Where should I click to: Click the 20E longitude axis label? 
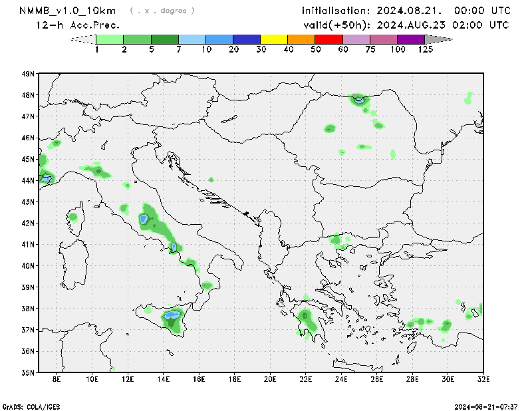pos(270,380)
